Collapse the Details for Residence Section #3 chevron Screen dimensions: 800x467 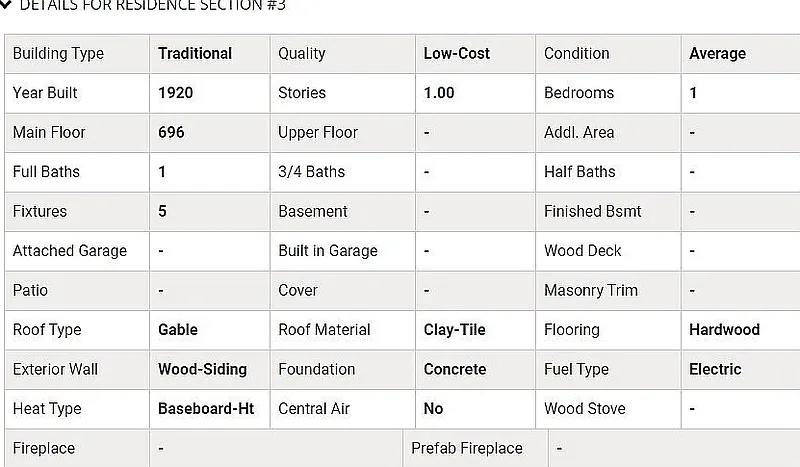tap(6, 5)
